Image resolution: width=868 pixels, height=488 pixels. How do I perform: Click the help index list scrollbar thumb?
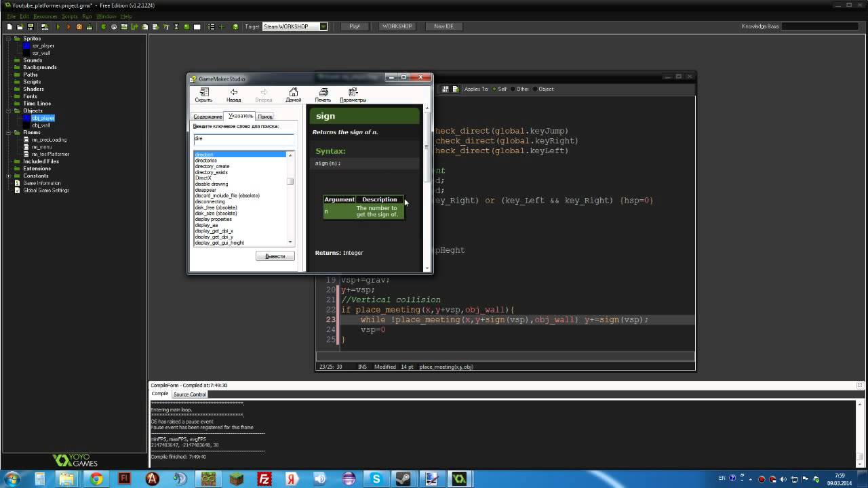(x=290, y=181)
